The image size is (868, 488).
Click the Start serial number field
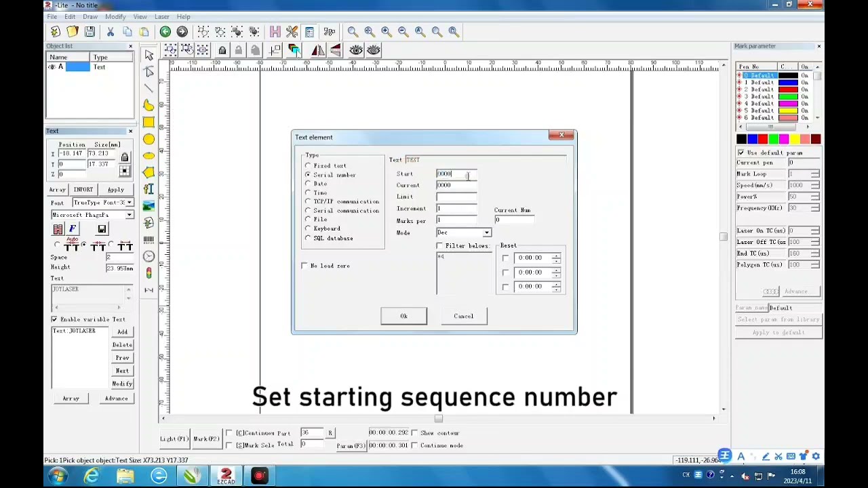click(456, 174)
